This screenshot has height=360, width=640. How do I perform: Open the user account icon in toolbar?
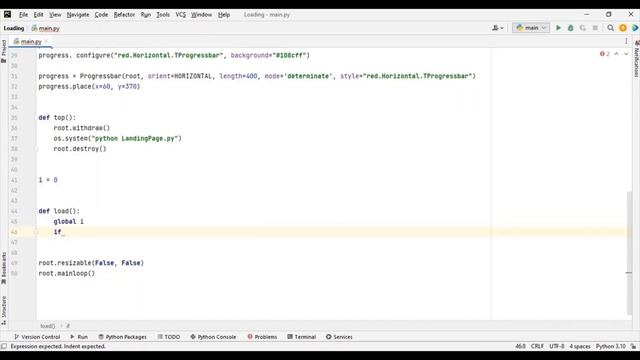(x=498, y=28)
